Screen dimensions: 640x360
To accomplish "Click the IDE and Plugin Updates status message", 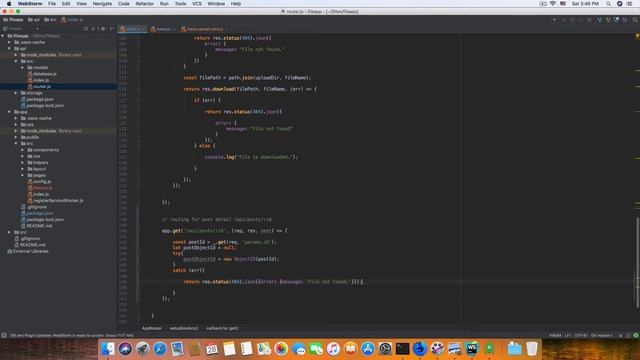I will pyautogui.click(x=71, y=336).
